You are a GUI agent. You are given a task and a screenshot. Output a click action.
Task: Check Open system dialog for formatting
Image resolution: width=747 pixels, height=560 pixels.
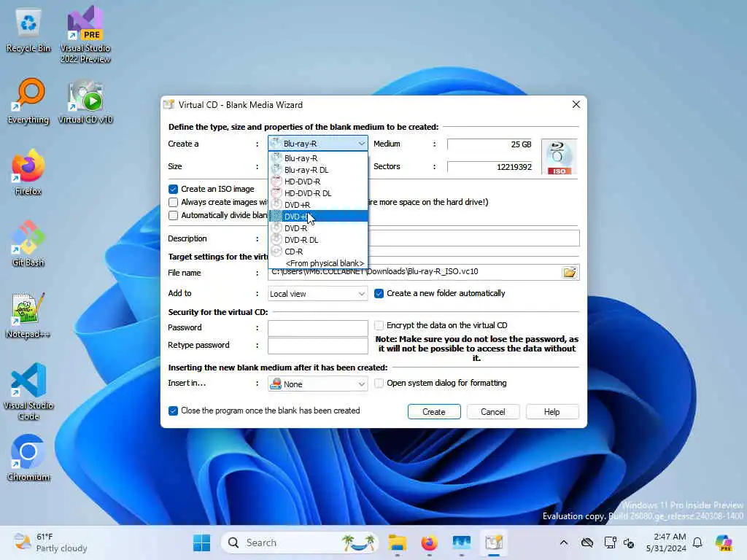point(379,383)
